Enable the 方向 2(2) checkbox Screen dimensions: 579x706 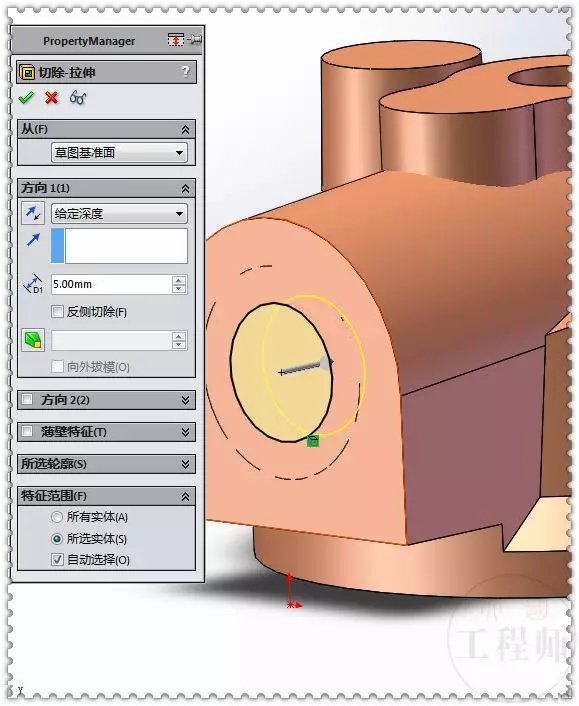click(x=27, y=399)
